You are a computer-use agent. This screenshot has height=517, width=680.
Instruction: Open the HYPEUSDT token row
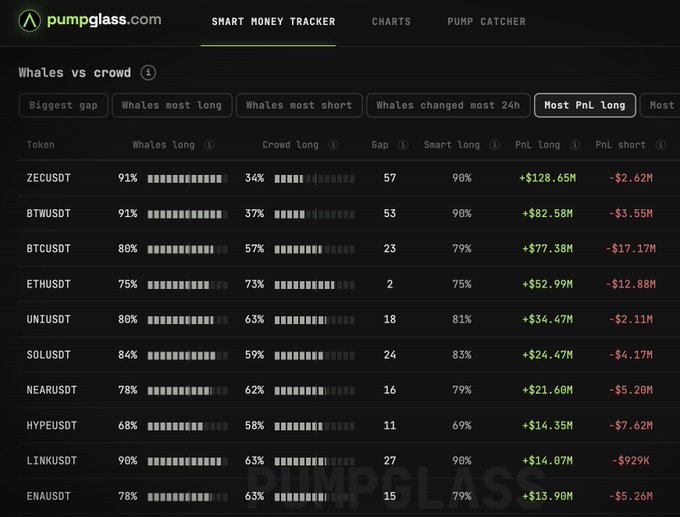point(349,425)
